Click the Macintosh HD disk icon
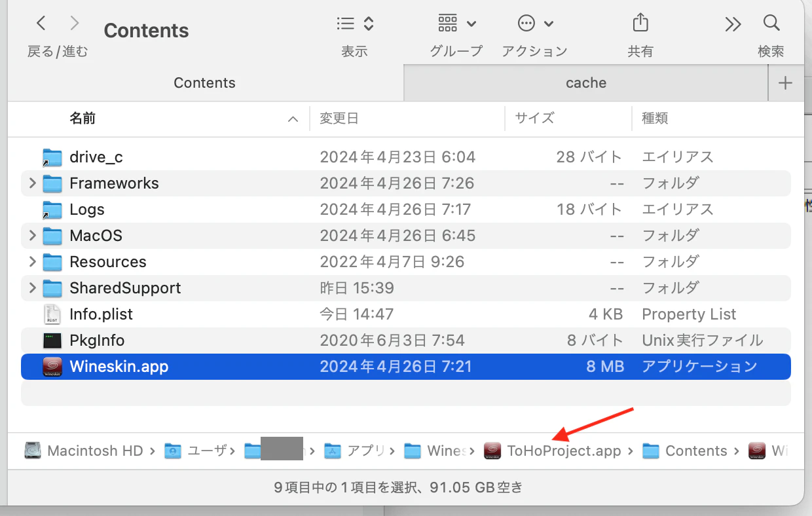The width and height of the screenshot is (812, 516). [33, 451]
